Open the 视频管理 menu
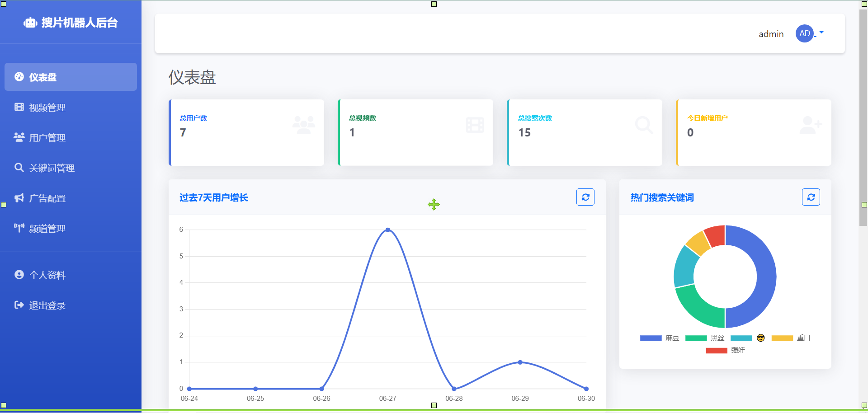Screen dimensions: 868x413 coord(47,108)
